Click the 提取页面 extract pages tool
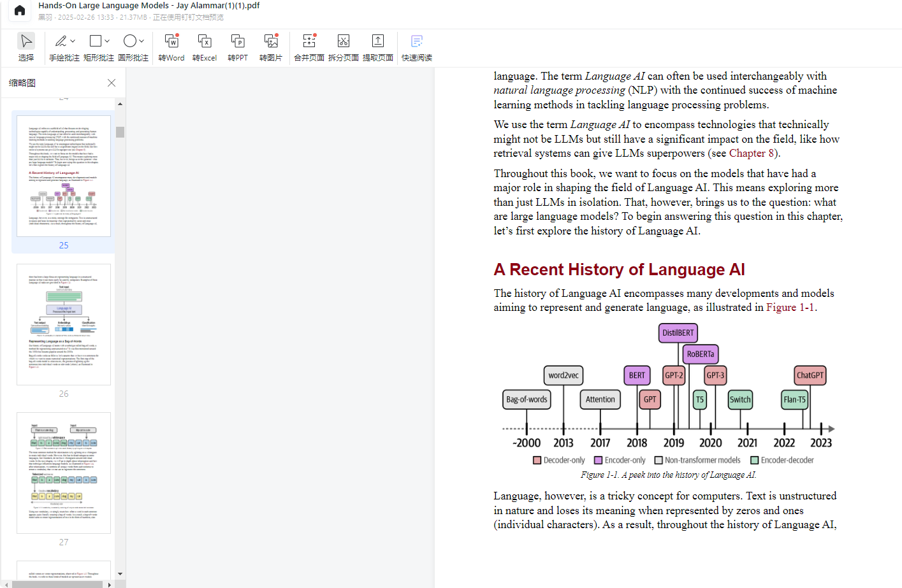This screenshot has width=902, height=588. click(378, 47)
